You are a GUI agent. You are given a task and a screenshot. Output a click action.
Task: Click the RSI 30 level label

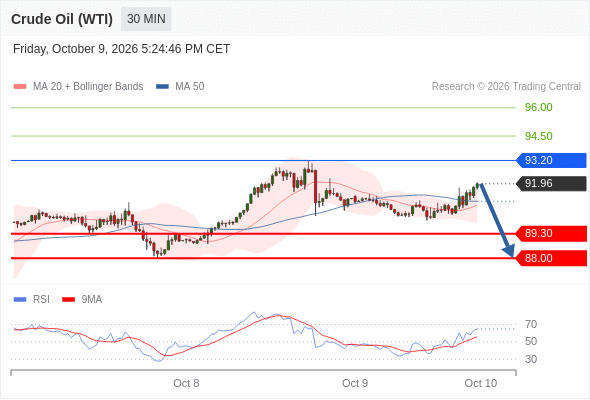[x=531, y=359]
